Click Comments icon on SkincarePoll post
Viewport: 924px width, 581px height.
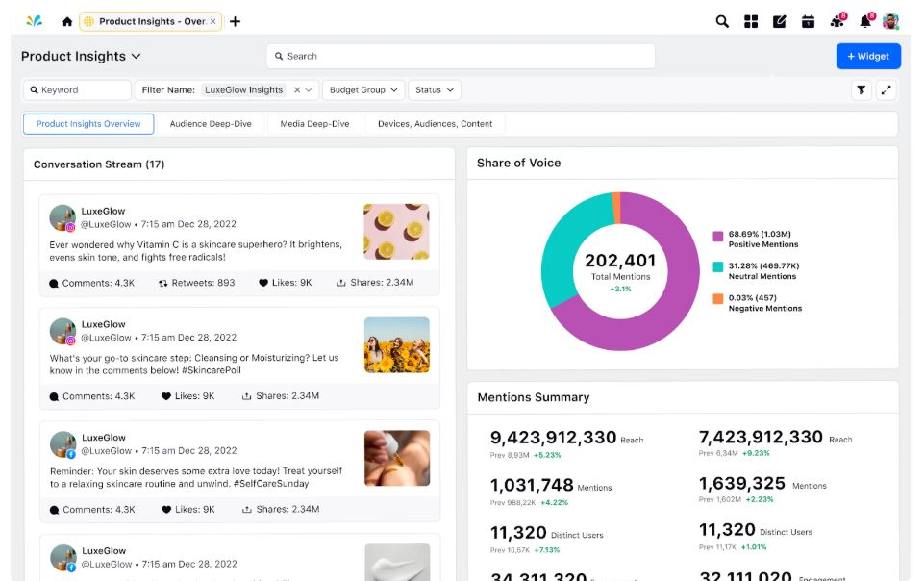click(54, 396)
